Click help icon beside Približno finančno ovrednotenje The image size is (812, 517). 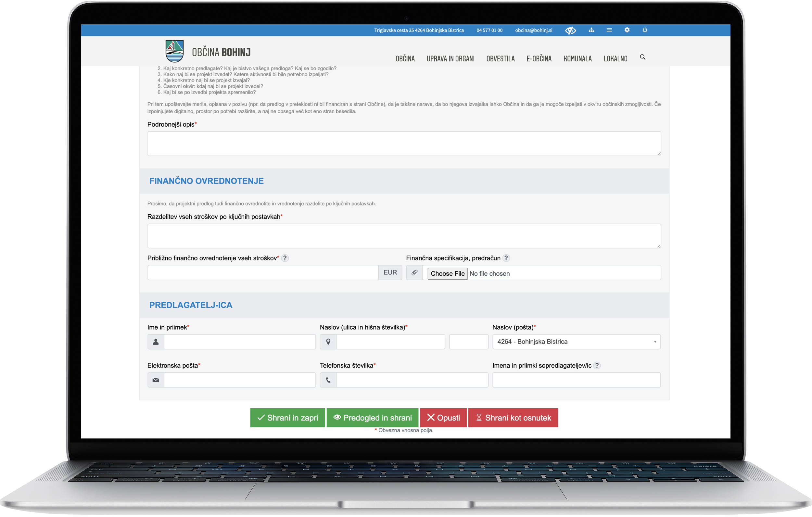coord(285,258)
